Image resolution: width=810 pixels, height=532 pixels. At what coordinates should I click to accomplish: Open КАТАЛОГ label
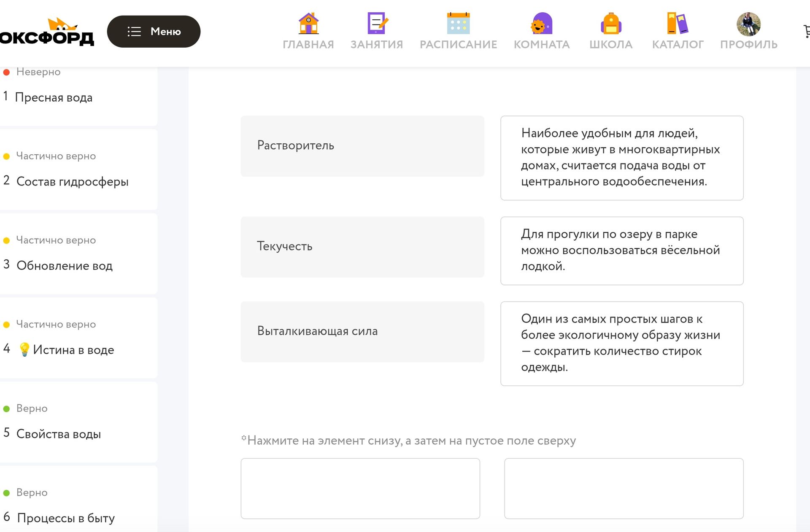(678, 44)
